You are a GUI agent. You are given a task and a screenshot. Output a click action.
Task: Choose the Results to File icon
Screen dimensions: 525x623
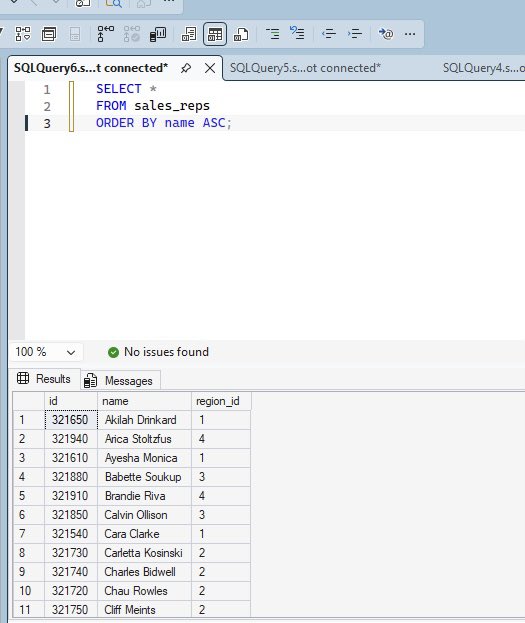coord(241,34)
